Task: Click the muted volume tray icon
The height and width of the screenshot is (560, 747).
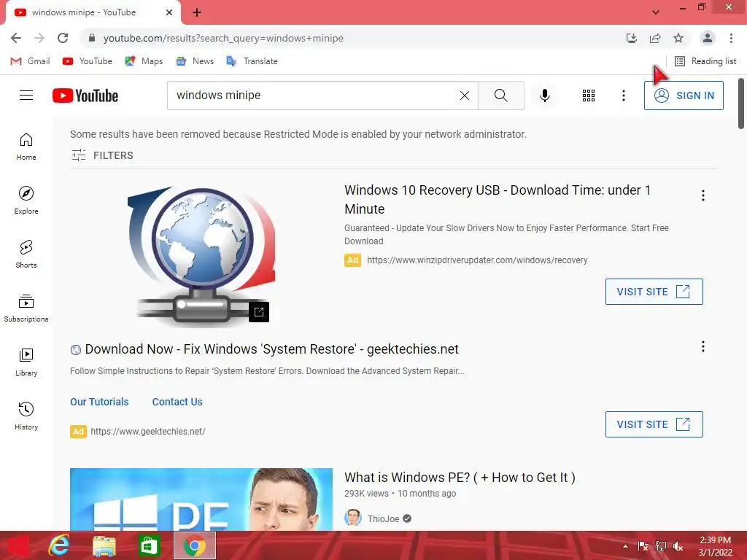Action: pos(678,546)
